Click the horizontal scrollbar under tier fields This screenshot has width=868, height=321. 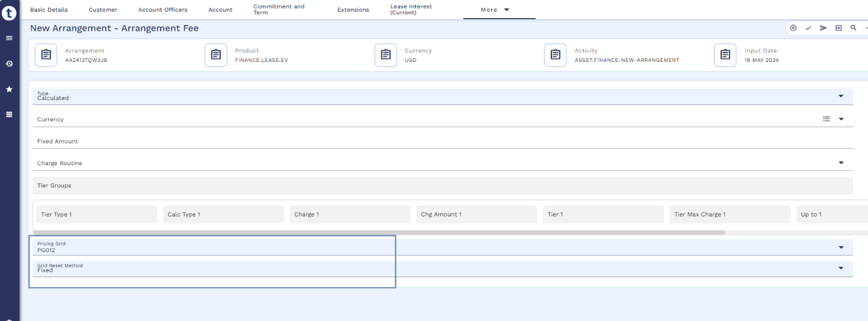[380, 232]
